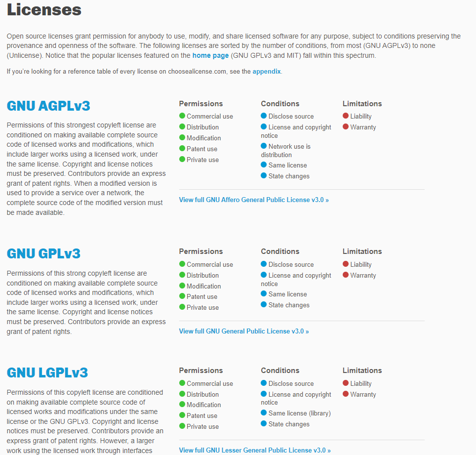Click blue dot beside AGPLv3 Same license

[264, 165]
